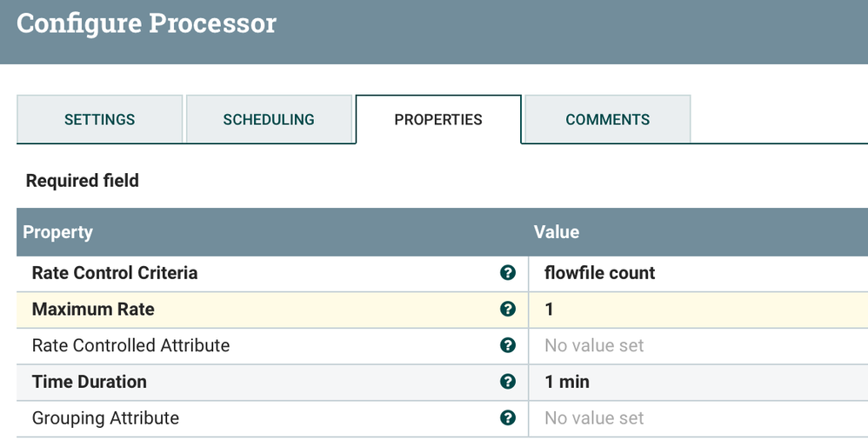The height and width of the screenshot is (440, 868).
Task: Click the Grouping Attribute property name
Action: (105, 418)
